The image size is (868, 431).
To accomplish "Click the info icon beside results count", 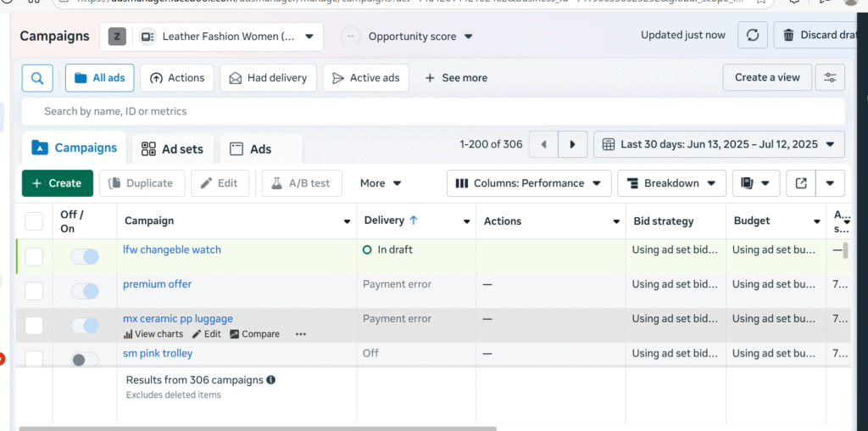I will point(271,380).
